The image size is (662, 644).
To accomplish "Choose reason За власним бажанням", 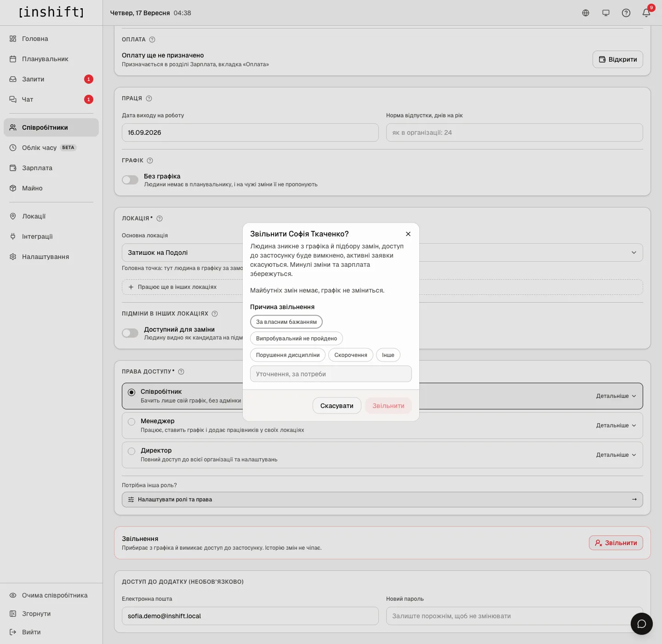I will (x=286, y=322).
